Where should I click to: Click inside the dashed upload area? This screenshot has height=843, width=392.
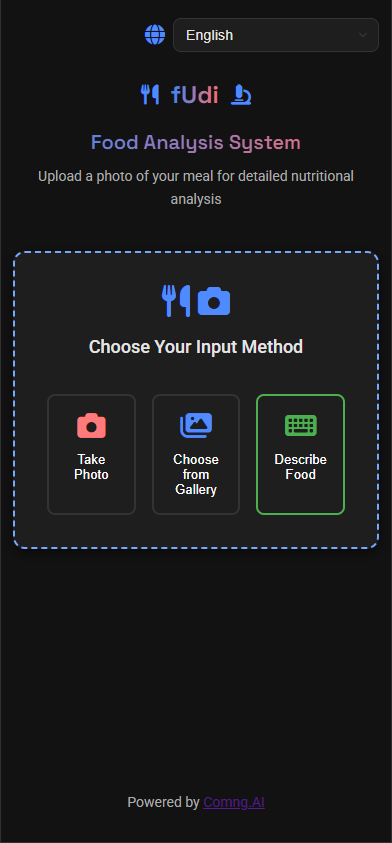coord(196,538)
